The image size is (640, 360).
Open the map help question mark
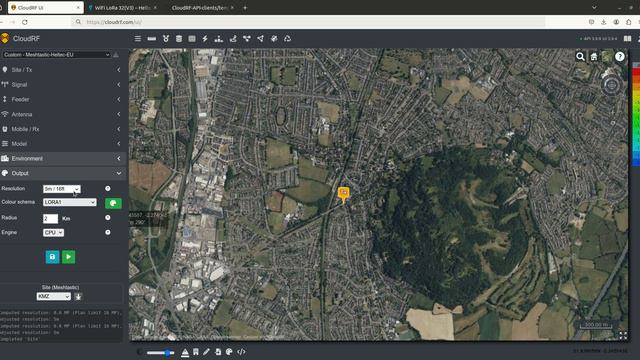coord(620,57)
